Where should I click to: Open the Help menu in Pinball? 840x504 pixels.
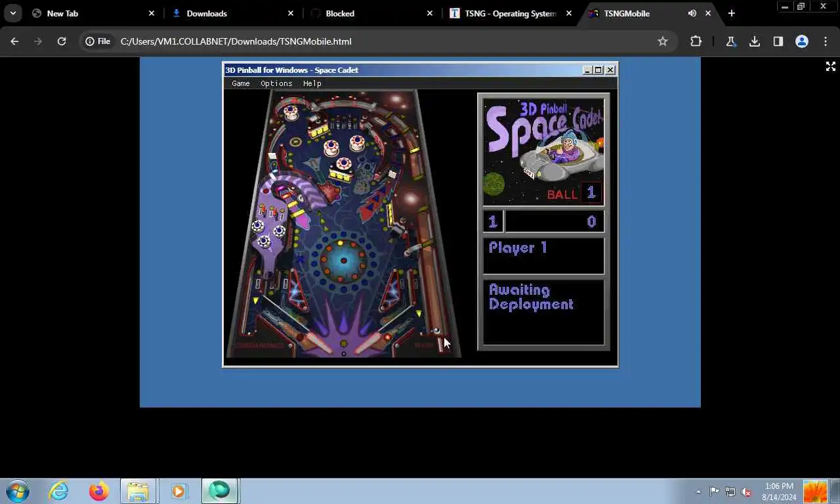pyautogui.click(x=312, y=83)
